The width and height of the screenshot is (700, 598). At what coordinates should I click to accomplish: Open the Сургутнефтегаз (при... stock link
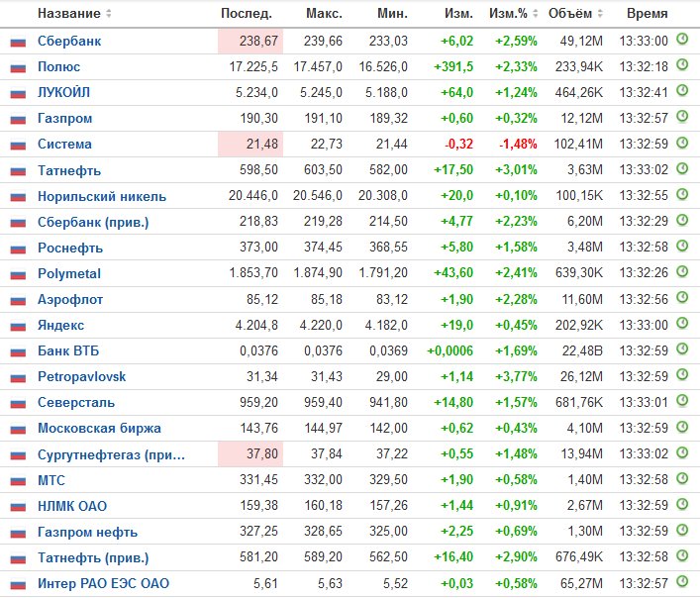point(111,454)
